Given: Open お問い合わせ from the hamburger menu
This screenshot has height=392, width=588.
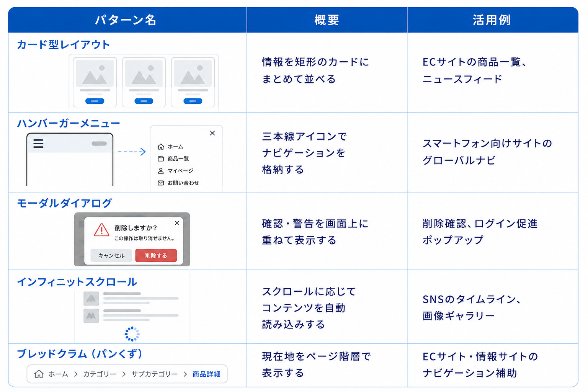Looking at the screenshot, I should [x=183, y=183].
